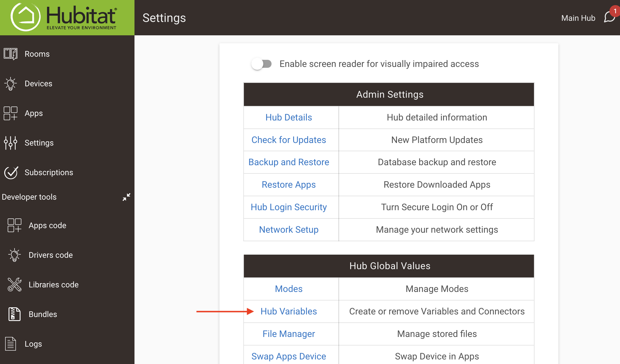This screenshot has height=364, width=620.
Task: Collapse the Developer tools section
Action: pos(127,197)
